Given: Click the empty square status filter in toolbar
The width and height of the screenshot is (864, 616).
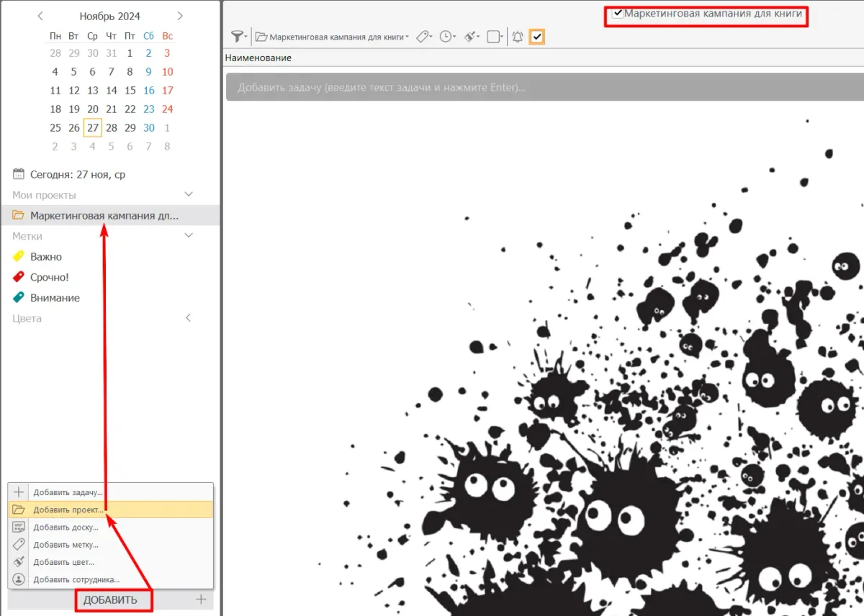Looking at the screenshot, I should point(493,37).
